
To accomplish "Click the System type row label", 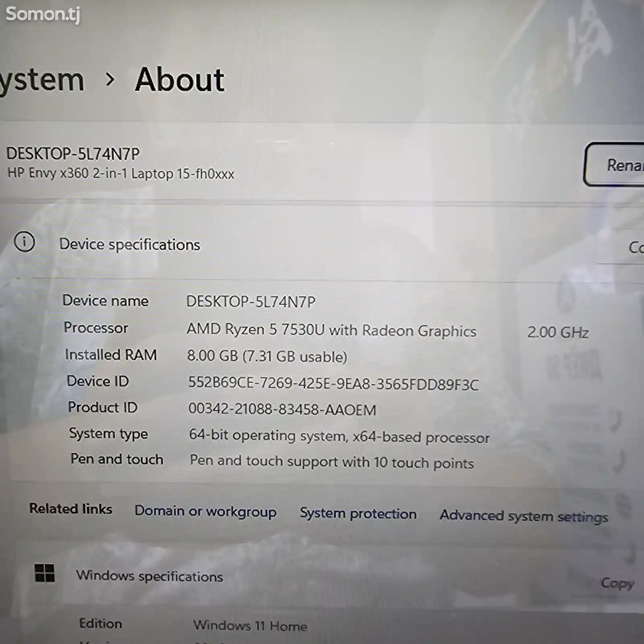I will [108, 433].
